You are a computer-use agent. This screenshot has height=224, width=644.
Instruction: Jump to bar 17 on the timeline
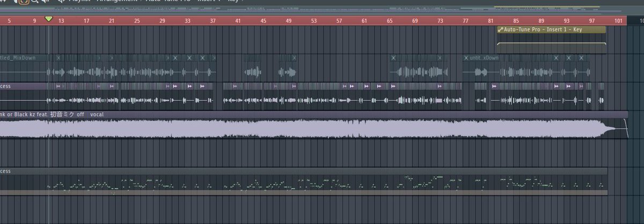pos(86,20)
